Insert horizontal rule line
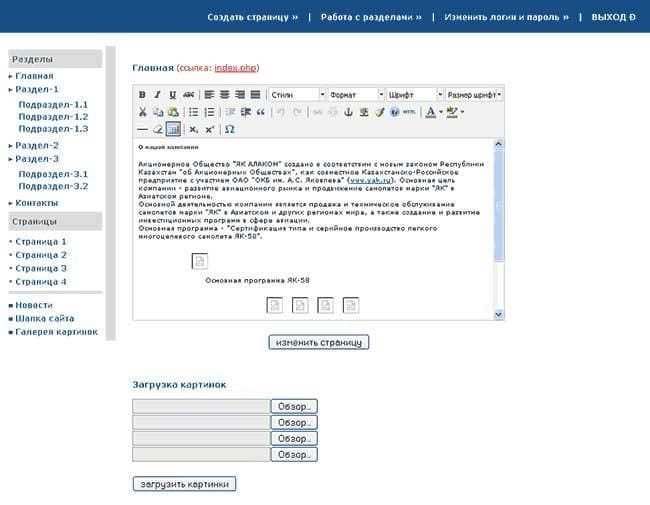 pos(142,129)
